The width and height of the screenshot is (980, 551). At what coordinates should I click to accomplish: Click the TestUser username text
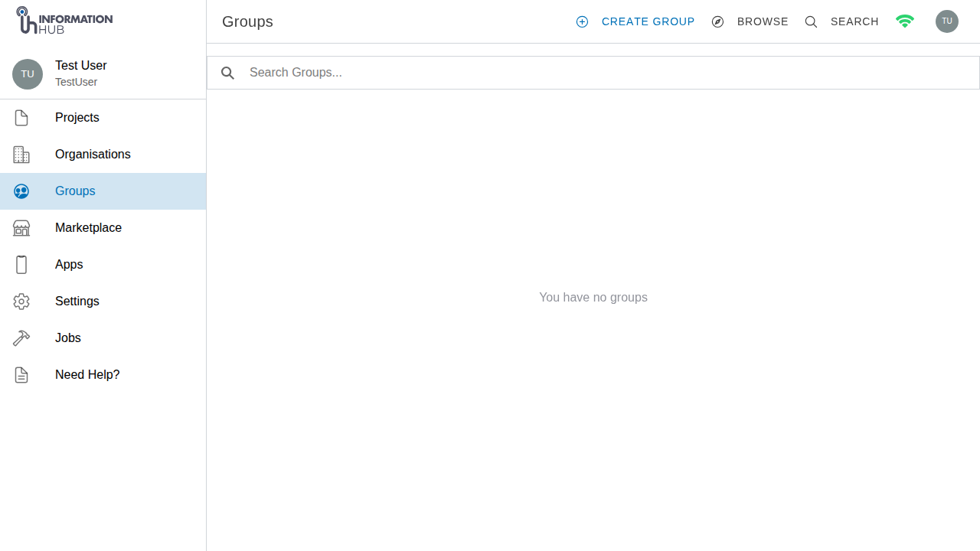tap(77, 83)
